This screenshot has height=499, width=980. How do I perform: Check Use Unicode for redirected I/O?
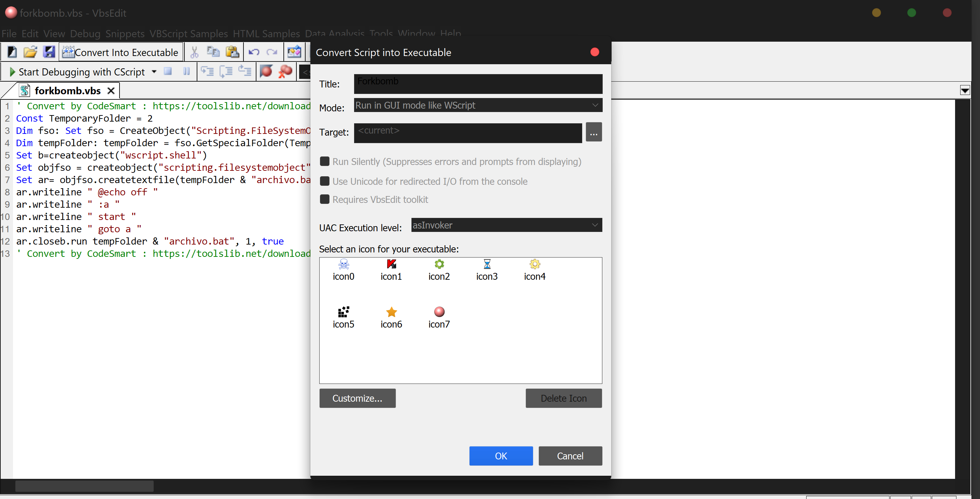click(324, 181)
